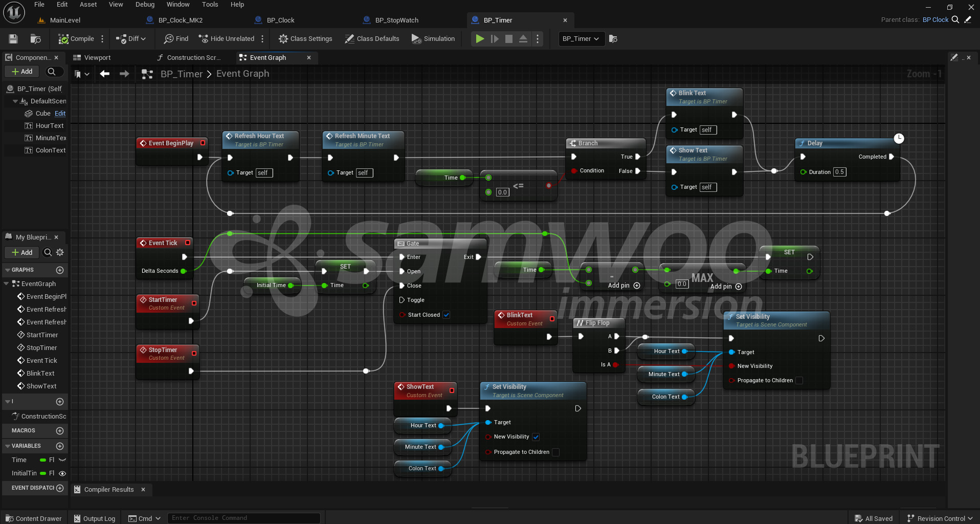Viewport: 980px width, 524px height.
Task: Open the bookmarks dropdown in graph
Action: tap(82, 74)
